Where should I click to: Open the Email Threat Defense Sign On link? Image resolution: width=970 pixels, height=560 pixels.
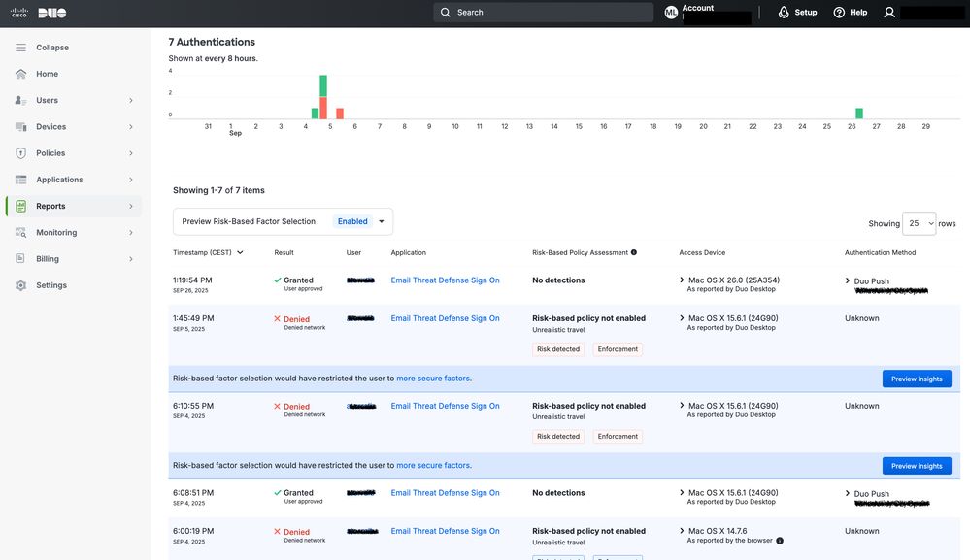pyautogui.click(x=445, y=280)
